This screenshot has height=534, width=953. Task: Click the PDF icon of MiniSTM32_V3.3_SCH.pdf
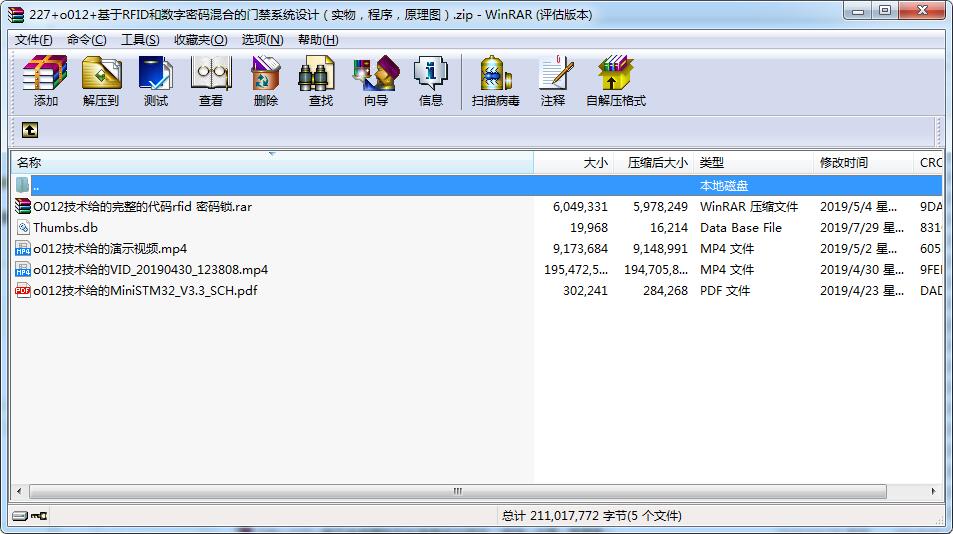23,290
